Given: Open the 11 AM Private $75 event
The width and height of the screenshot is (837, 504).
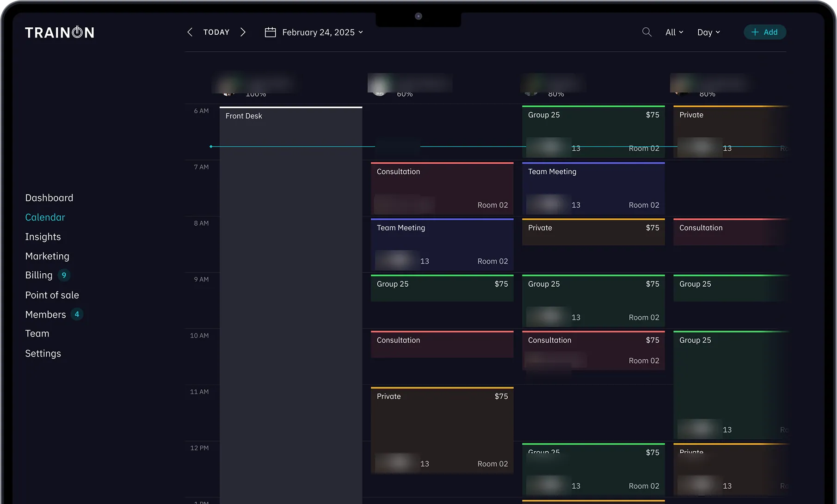Looking at the screenshot, I should 442,430.
